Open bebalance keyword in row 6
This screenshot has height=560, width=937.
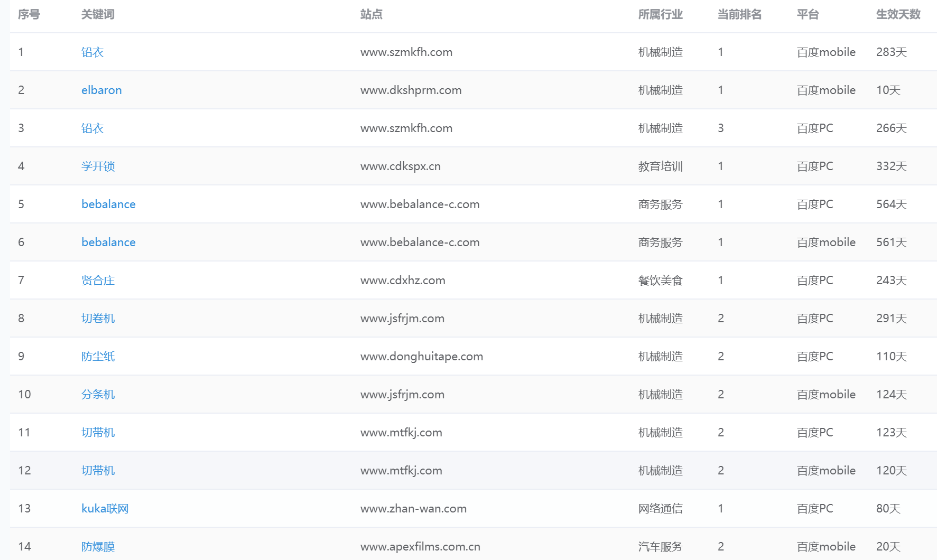[108, 242]
